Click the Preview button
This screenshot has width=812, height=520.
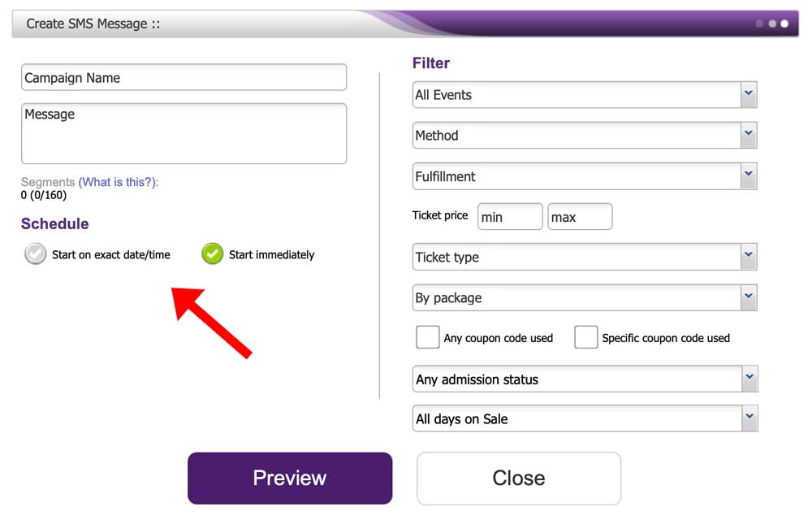(x=289, y=478)
